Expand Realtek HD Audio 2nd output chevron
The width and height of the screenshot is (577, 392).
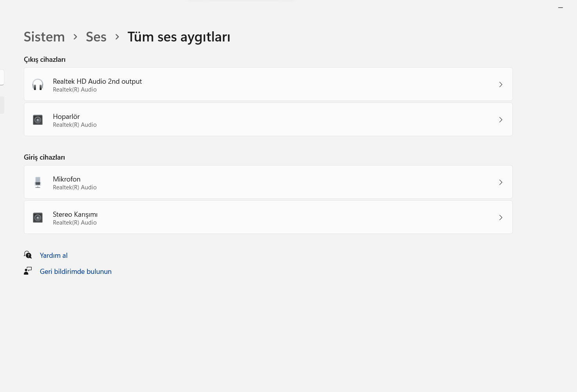[x=500, y=85]
